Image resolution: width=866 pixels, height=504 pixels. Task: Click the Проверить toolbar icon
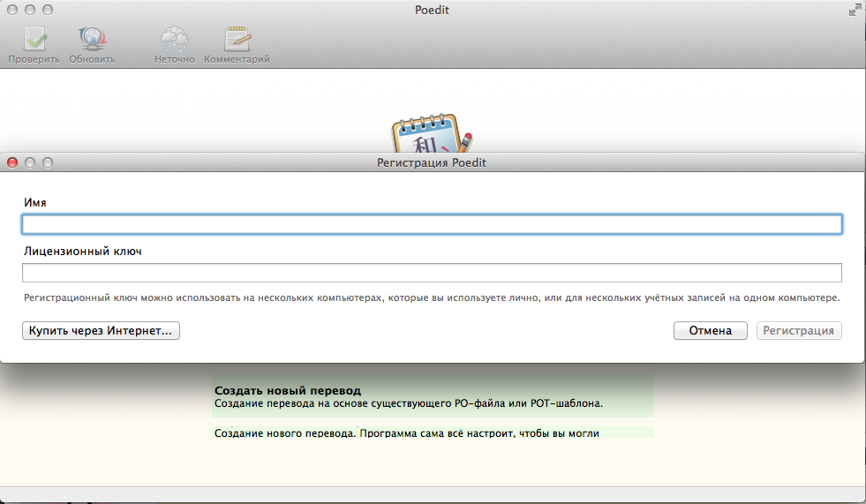tap(34, 40)
